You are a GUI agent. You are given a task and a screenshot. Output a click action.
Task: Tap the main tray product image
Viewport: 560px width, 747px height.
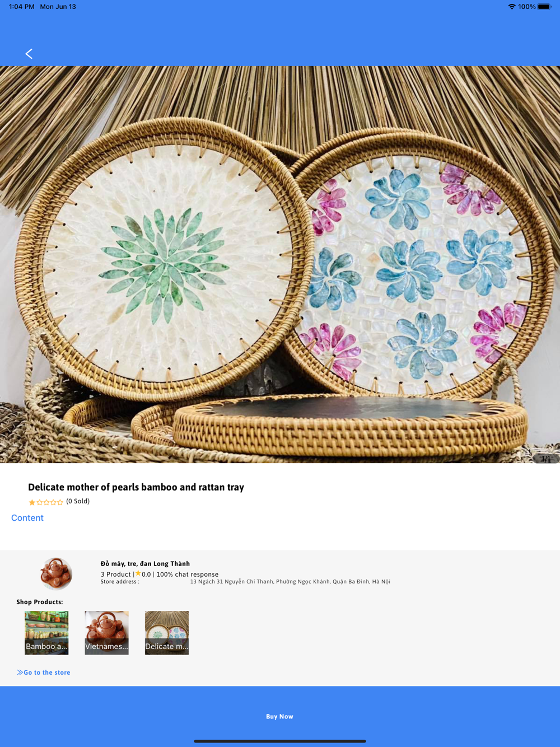280,264
